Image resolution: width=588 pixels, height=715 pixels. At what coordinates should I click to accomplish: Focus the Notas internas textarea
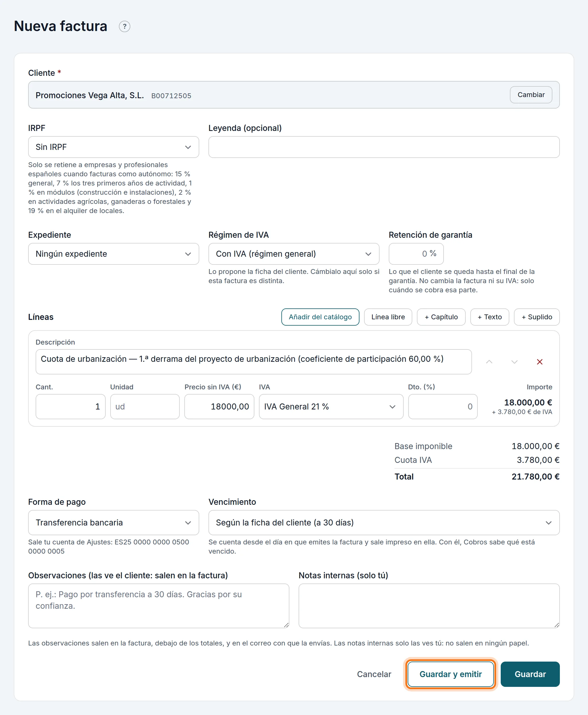[x=429, y=606]
